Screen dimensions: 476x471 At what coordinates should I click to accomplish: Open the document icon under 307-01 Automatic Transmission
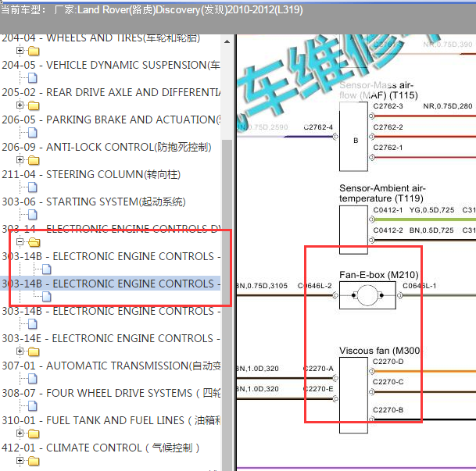33,378
